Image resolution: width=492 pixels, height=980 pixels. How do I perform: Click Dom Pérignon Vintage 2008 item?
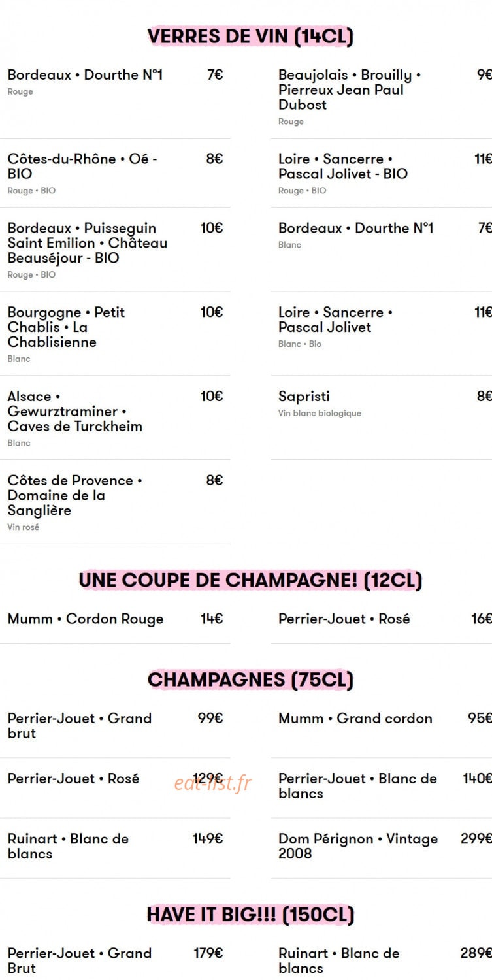tap(382, 846)
